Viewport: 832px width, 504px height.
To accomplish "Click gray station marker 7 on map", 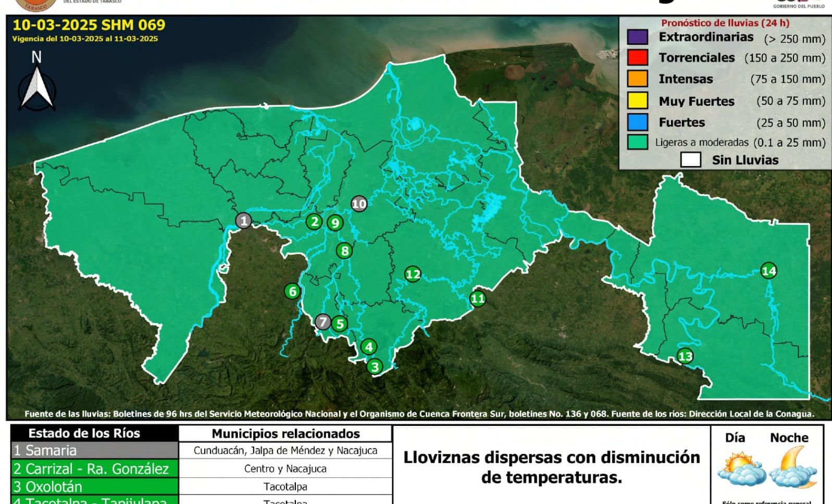I will (x=323, y=322).
